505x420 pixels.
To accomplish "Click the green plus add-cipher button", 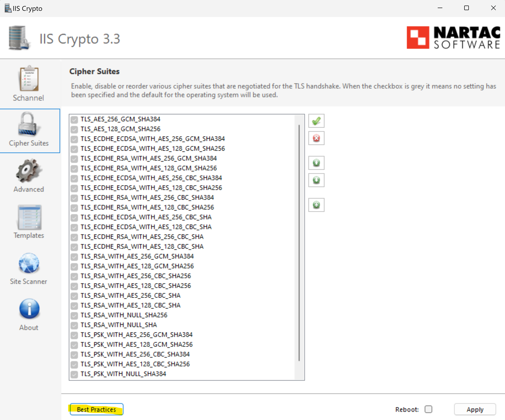I will point(316,205).
